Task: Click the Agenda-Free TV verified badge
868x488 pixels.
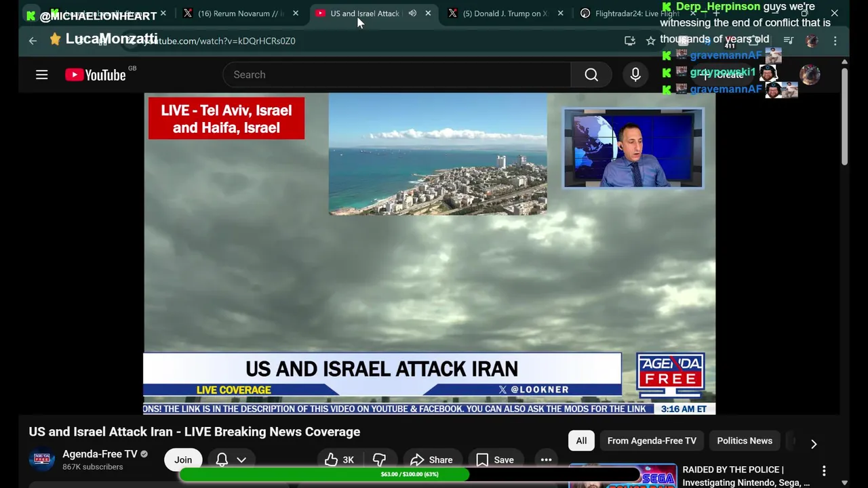Action: 144,454
